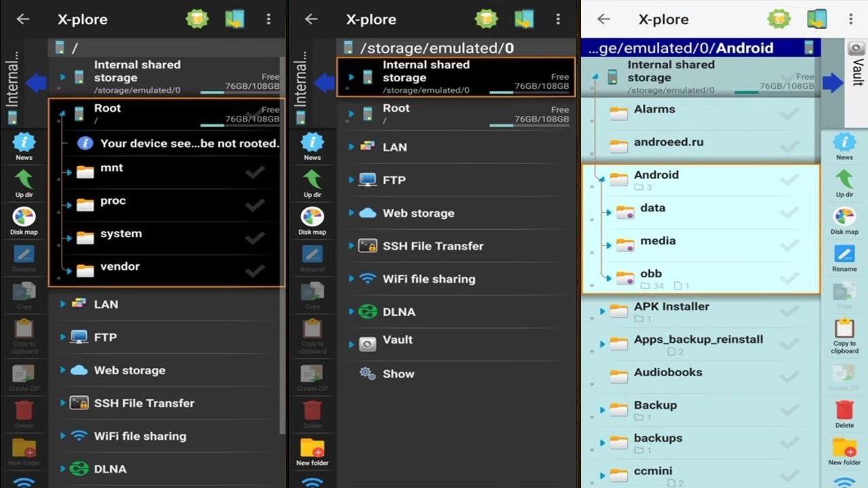Expand the mnt folder arrow
868x488 pixels.
point(69,172)
